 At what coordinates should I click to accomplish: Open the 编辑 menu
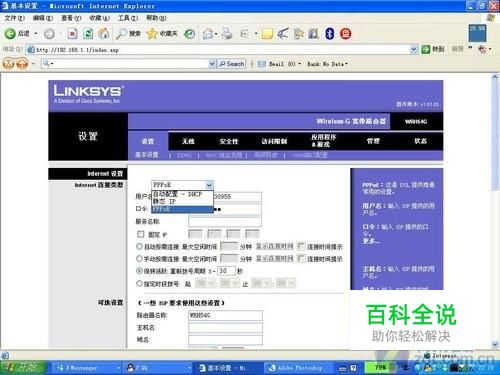pos(43,18)
